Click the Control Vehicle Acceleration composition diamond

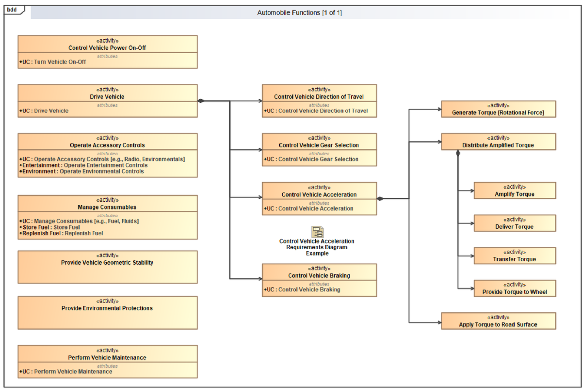click(380, 199)
